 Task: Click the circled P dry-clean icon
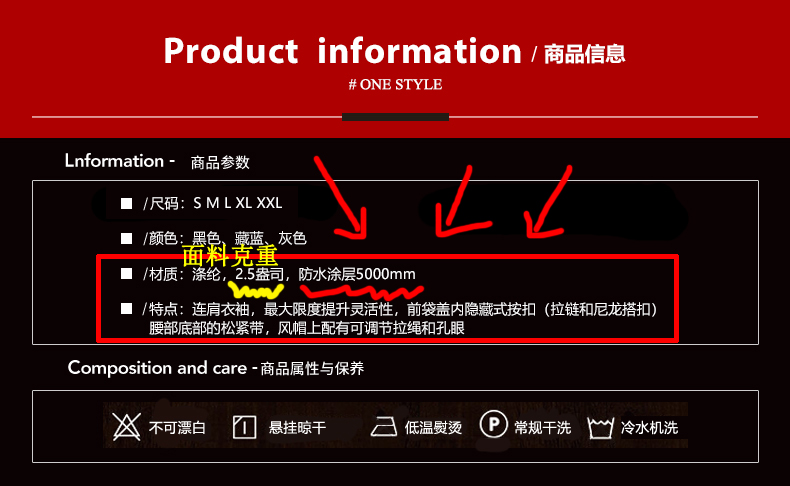click(493, 424)
